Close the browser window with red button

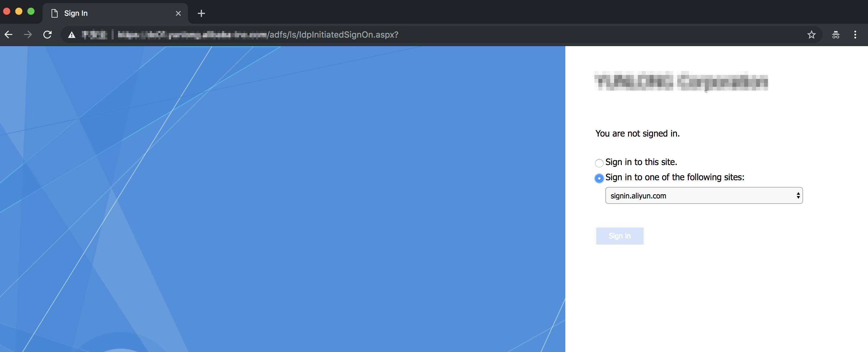point(6,11)
